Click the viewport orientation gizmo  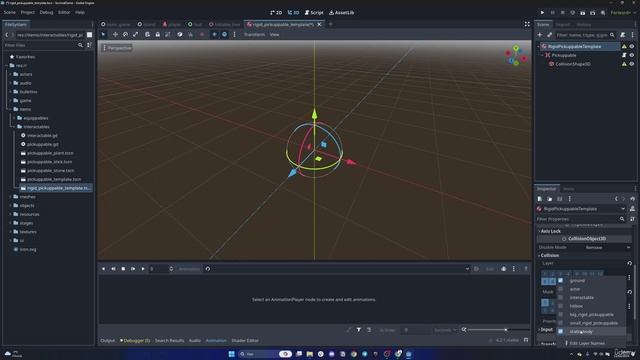(516, 56)
